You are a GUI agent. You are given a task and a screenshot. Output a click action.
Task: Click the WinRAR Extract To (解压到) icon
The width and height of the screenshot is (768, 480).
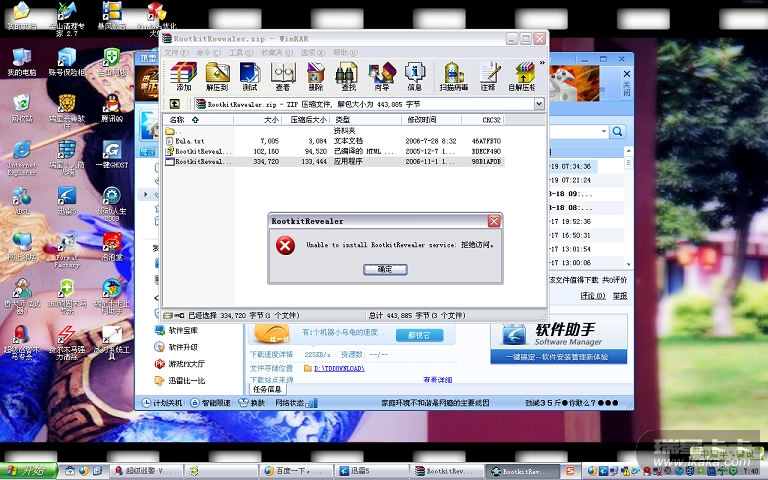point(217,77)
